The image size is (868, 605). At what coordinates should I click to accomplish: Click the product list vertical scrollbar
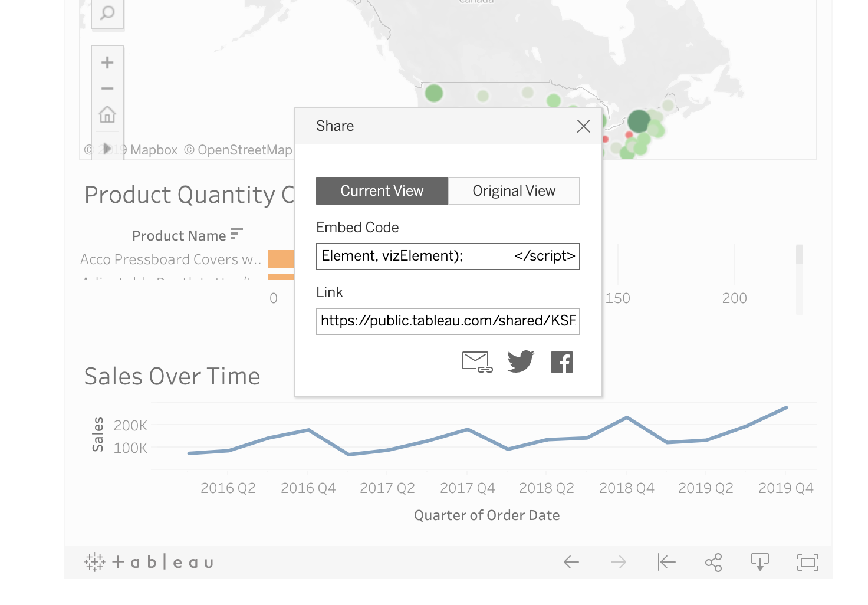point(800,280)
